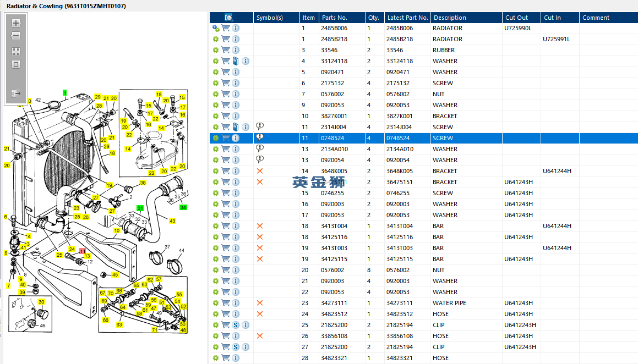Click part number 34823321 hose row
Image resolution: width=638 pixels, height=364 pixels.
tap(334, 358)
